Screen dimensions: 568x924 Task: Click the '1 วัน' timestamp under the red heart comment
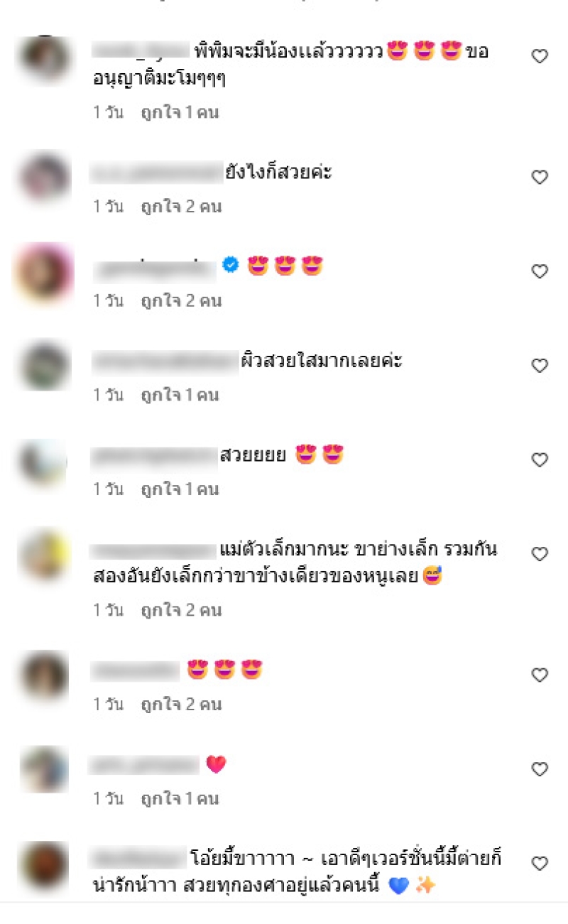tap(108, 799)
